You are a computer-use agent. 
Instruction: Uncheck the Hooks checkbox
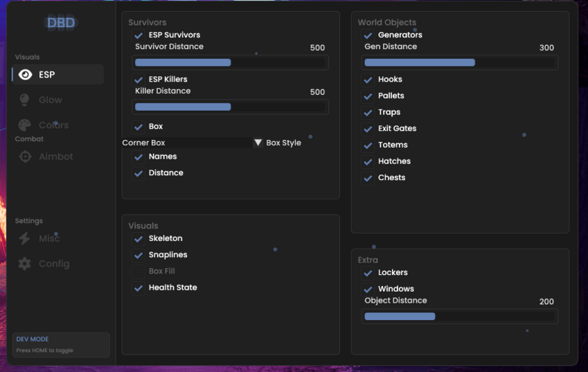point(368,80)
